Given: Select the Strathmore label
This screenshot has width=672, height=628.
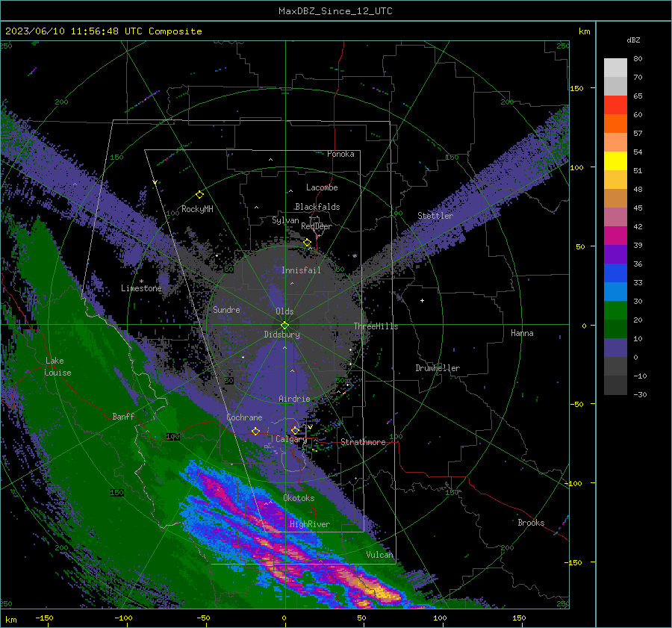Looking at the screenshot, I should pos(363,442).
